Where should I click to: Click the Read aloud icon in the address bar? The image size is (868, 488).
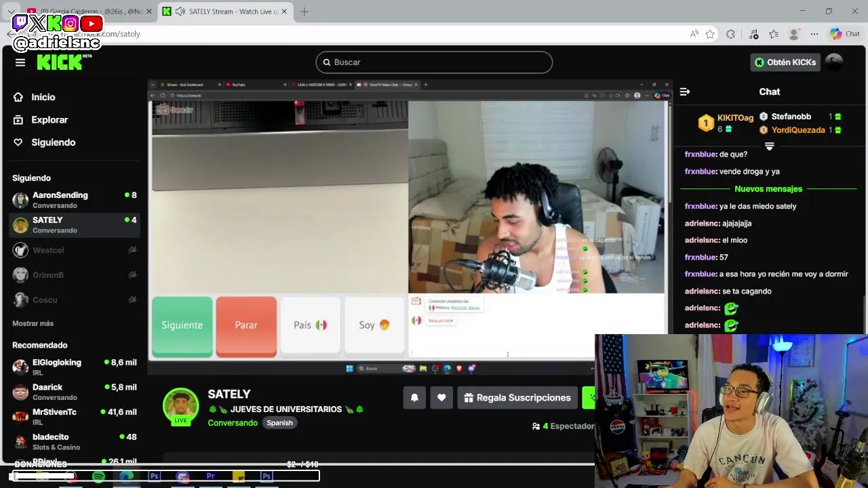click(x=694, y=34)
